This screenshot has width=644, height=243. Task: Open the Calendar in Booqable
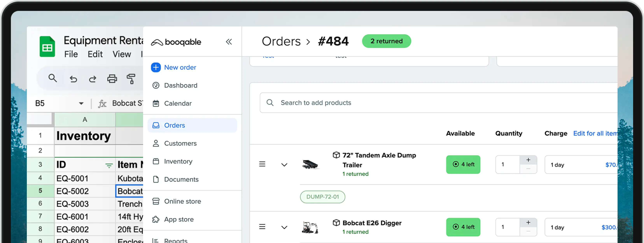[178, 103]
